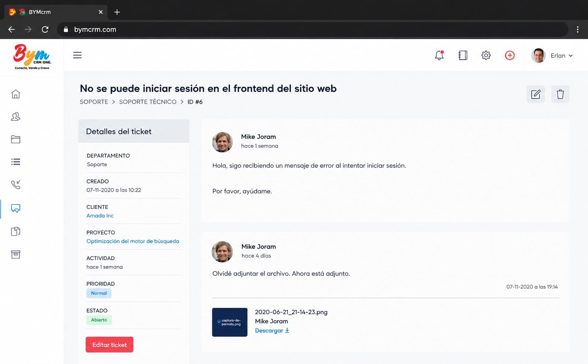Click the red plus add icon

(509, 55)
